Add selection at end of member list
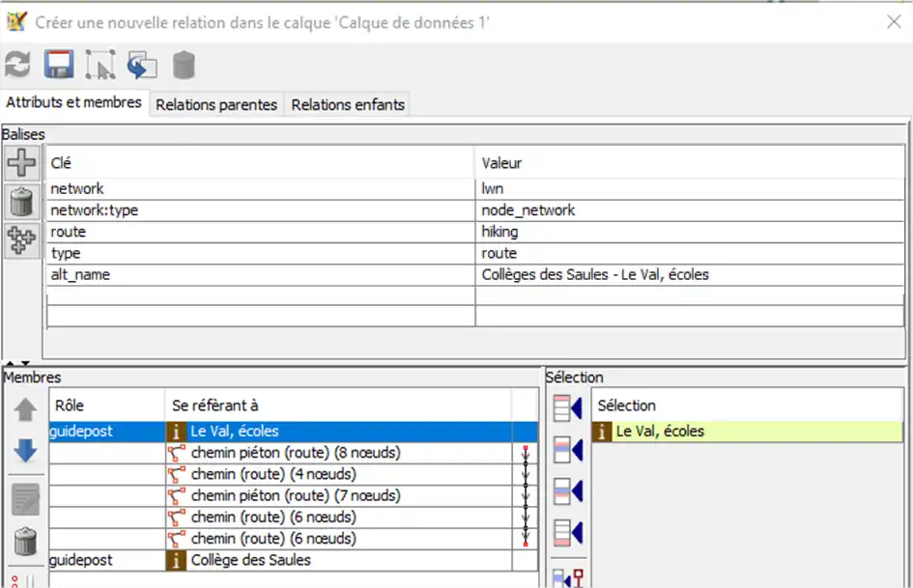 coord(566,532)
